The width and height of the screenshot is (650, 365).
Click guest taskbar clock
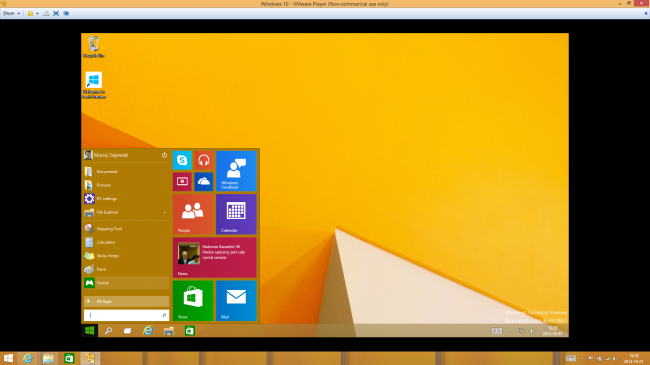point(553,331)
